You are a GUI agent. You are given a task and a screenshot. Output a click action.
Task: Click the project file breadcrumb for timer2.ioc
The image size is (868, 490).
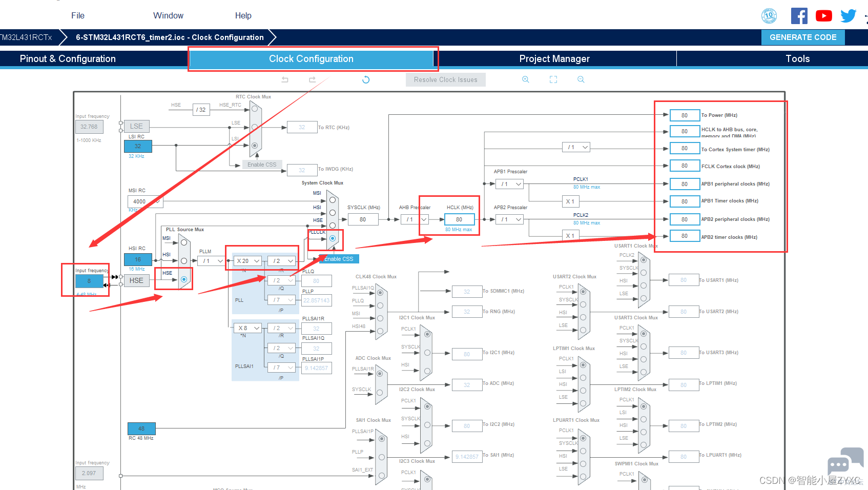coord(170,37)
